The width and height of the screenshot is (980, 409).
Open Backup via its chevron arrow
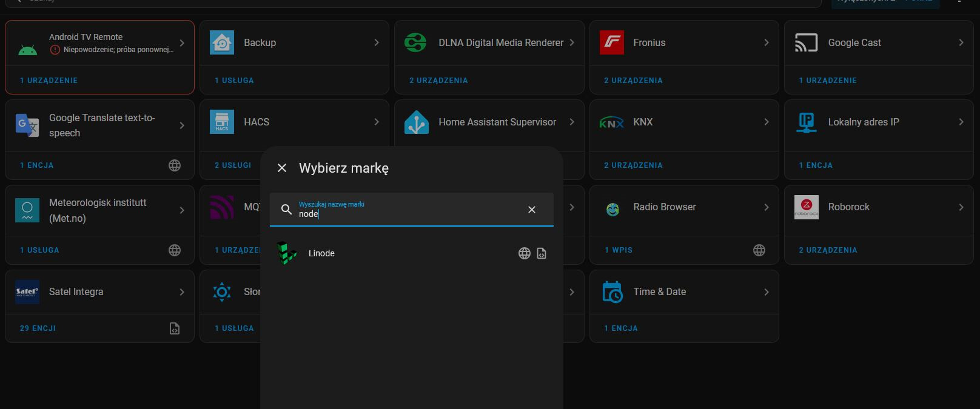coord(377,42)
